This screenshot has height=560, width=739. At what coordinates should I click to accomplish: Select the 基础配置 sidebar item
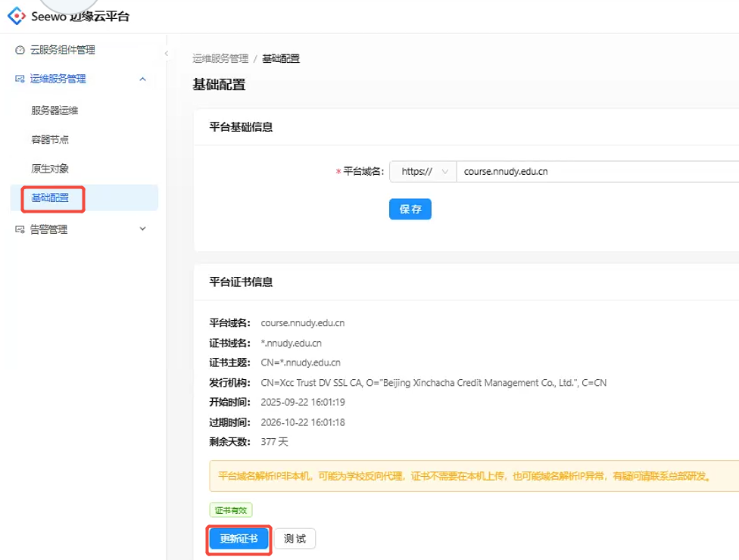pos(50,198)
